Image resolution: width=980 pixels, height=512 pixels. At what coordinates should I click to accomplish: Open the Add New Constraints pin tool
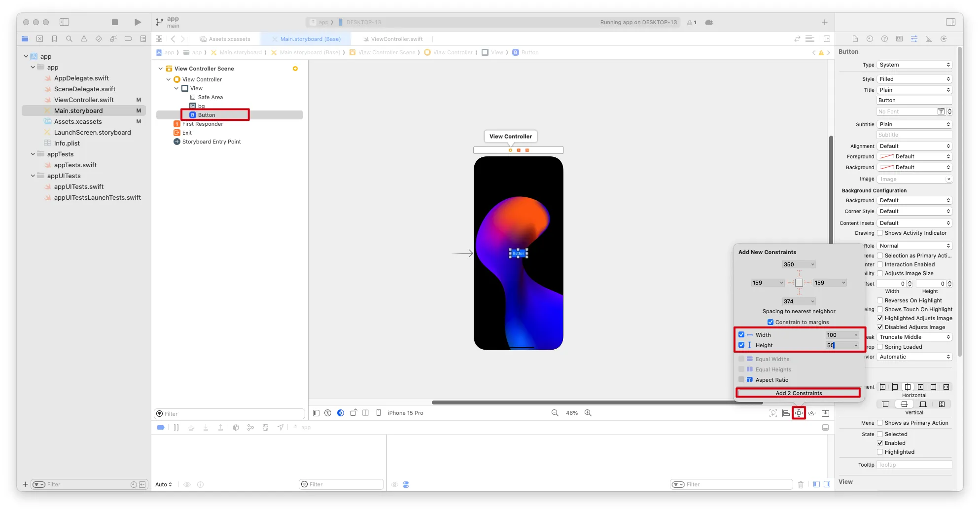pyautogui.click(x=799, y=413)
